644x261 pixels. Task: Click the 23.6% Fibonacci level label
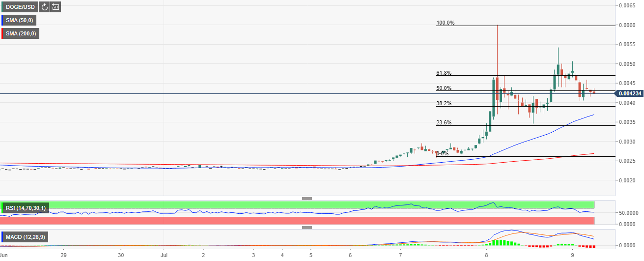pyautogui.click(x=444, y=122)
